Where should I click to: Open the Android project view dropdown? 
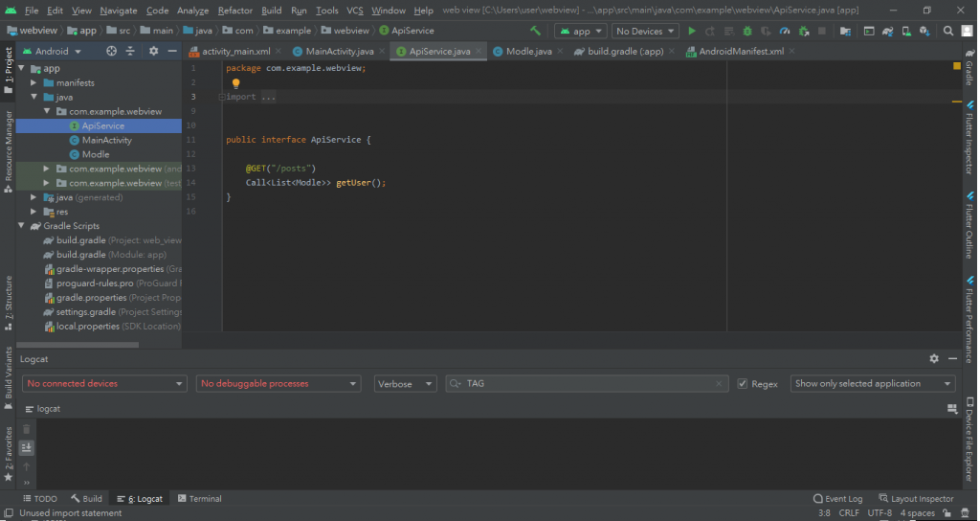pos(52,52)
